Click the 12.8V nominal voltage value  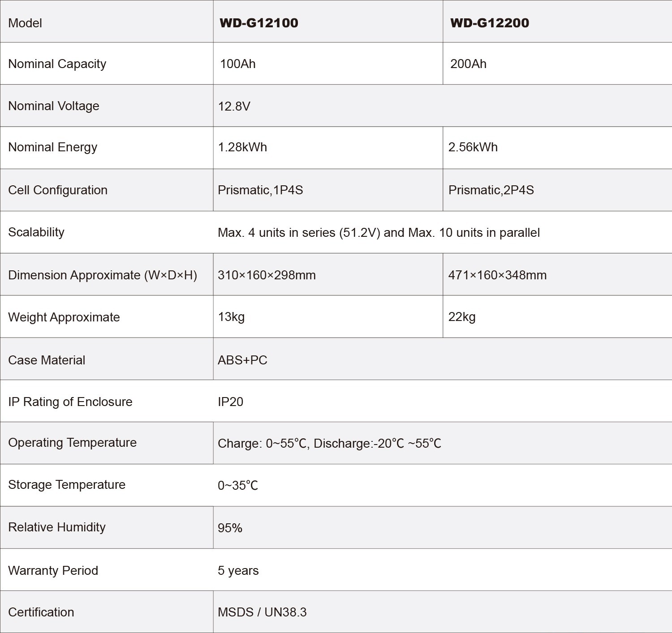[x=234, y=106]
